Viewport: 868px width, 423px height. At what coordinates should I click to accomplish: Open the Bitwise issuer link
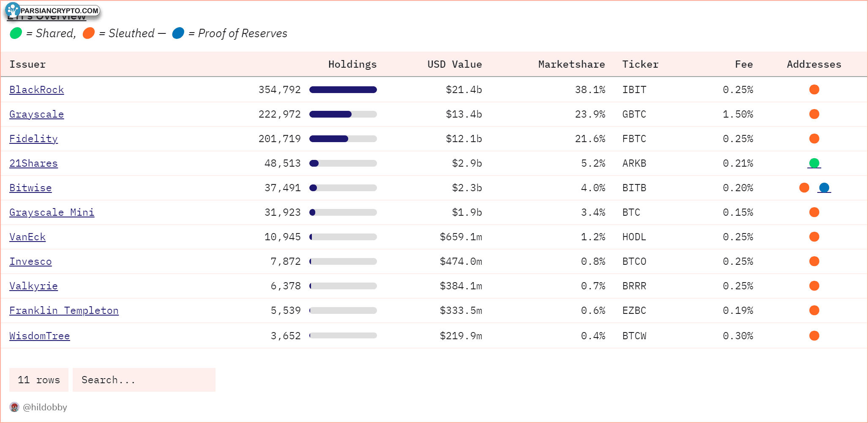pos(30,188)
